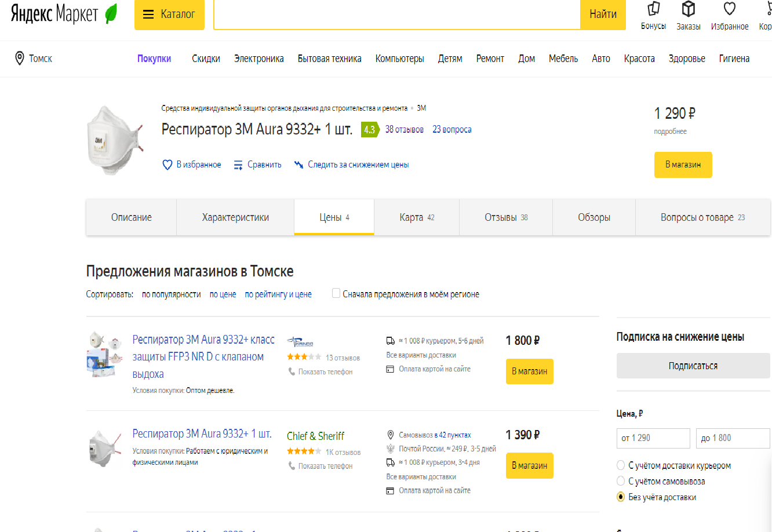This screenshot has width=772, height=532.
Task: Sort offers по рейтингу и цене
Action: (278, 294)
